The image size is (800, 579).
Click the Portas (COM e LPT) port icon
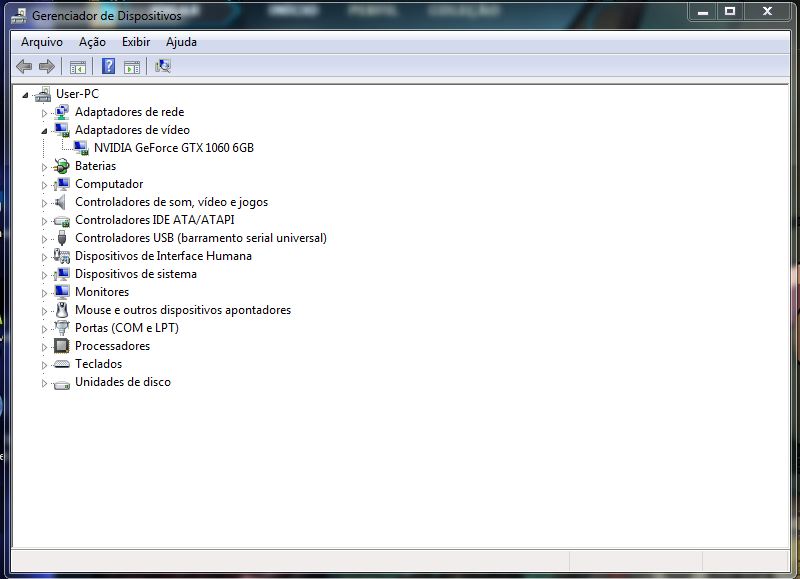[x=62, y=328]
